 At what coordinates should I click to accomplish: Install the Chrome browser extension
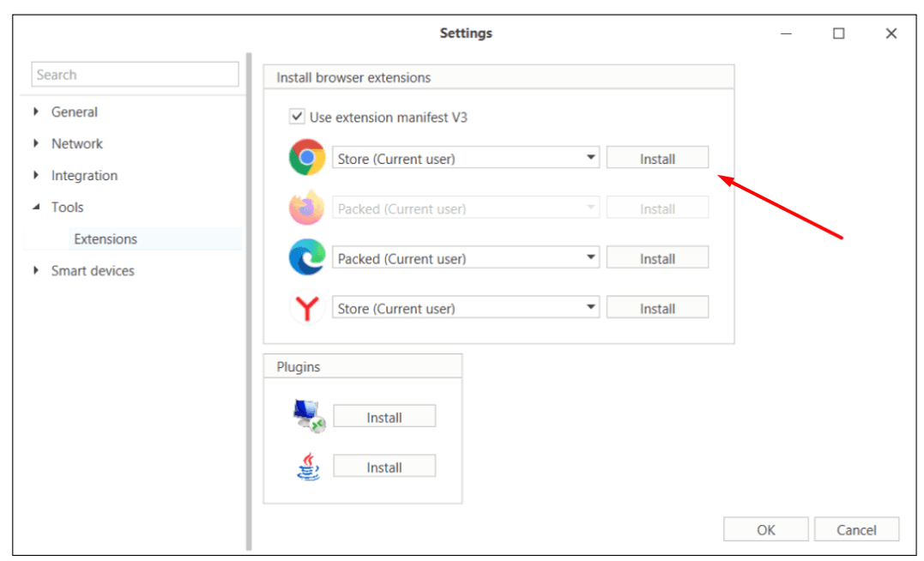(x=657, y=159)
